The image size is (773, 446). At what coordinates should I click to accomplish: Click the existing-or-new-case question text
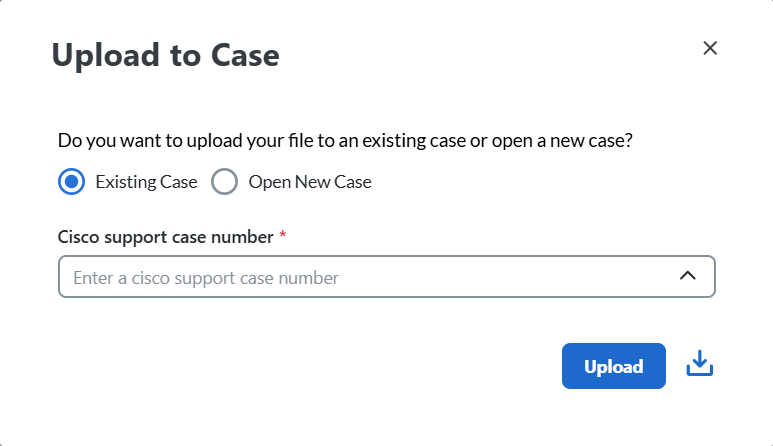point(345,141)
